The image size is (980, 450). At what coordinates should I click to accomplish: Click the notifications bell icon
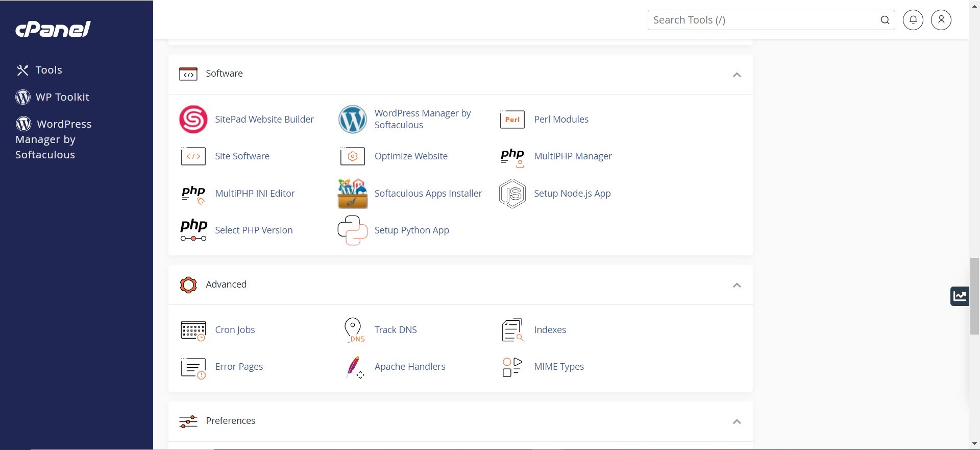click(913, 20)
